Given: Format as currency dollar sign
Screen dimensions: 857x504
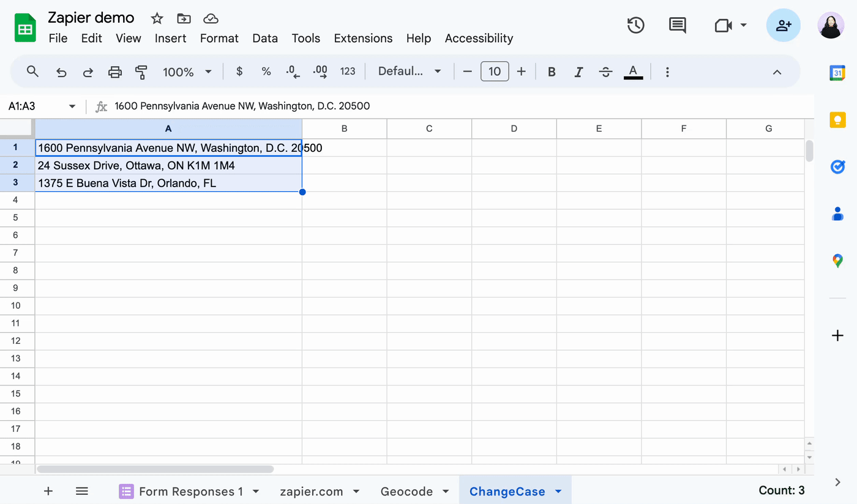Looking at the screenshot, I should [239, 72].
